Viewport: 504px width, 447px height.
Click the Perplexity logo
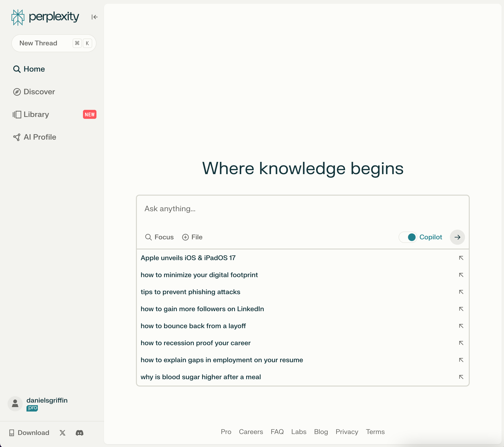(45, 17)
